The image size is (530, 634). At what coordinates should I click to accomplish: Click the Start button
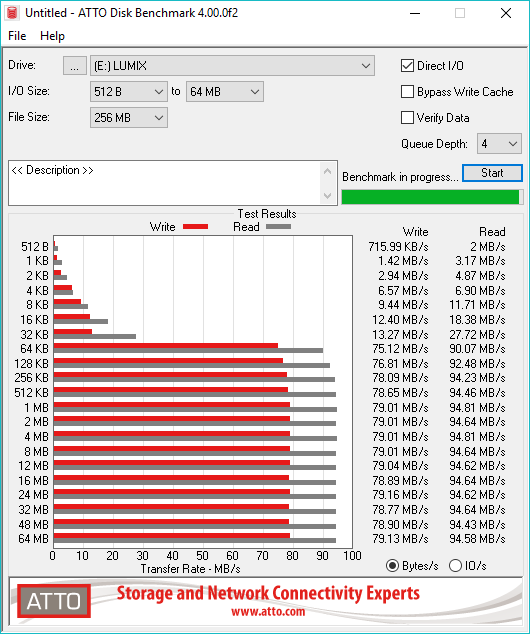pos(492,173)
